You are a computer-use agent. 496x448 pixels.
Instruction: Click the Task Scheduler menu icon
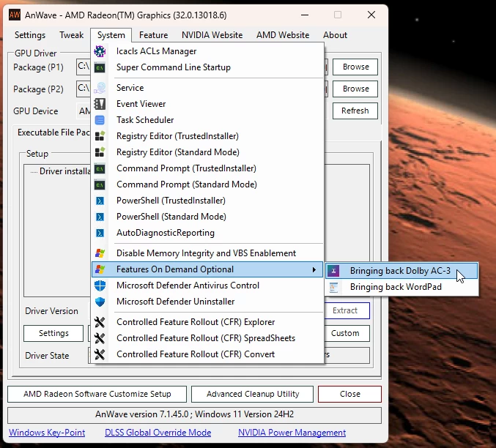coord(100,120)
